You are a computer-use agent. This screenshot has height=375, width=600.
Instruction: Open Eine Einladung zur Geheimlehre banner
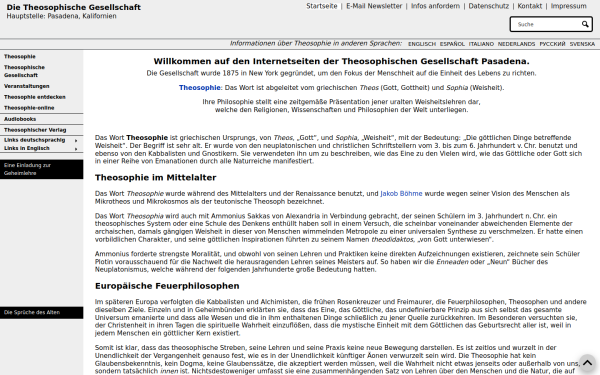pyautogui.click(x=41, y=169)
